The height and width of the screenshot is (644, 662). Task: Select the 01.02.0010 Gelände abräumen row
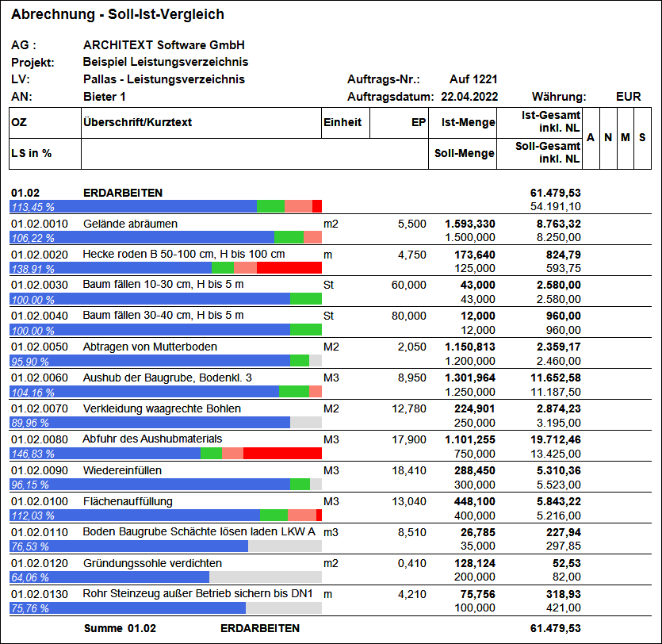click(x=330, y=230)
